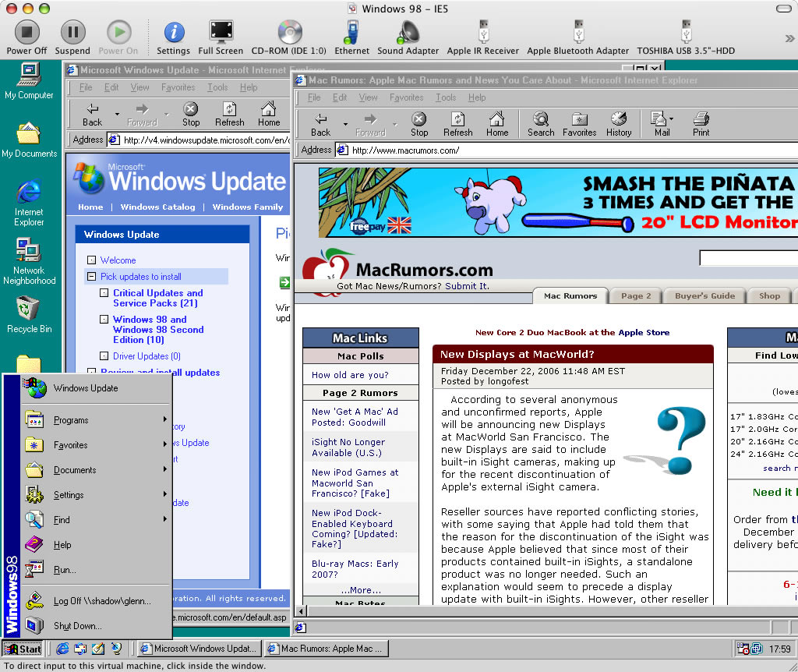Click horizontal scrollbar left arrow
The height and width of the screenshot is (672, 798).
301,611
